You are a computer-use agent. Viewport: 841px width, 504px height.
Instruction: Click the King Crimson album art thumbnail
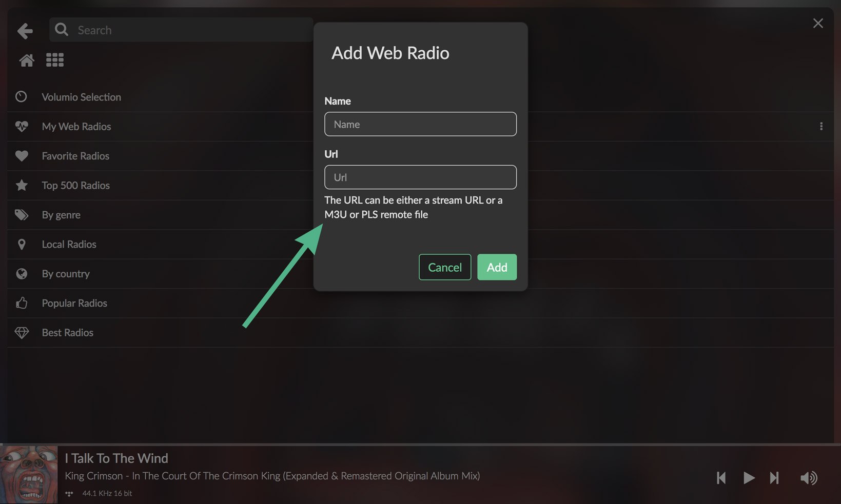tap(29, 474)
